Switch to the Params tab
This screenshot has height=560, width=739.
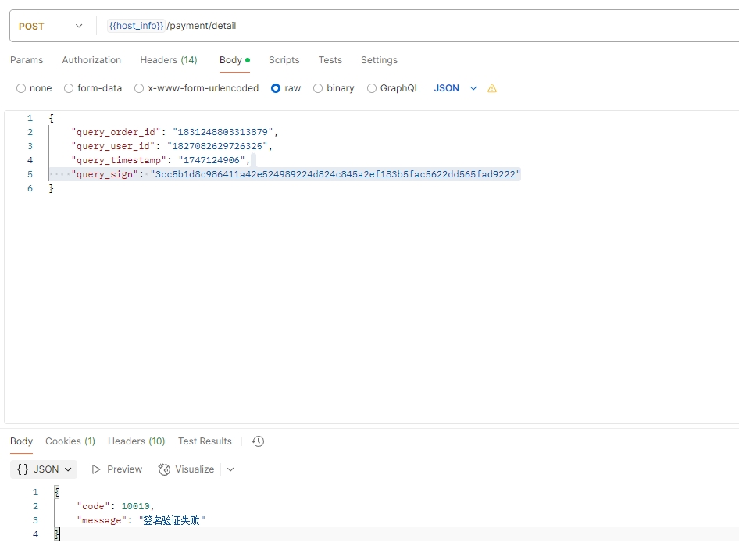pyautogui.click(x=27, y=60)
